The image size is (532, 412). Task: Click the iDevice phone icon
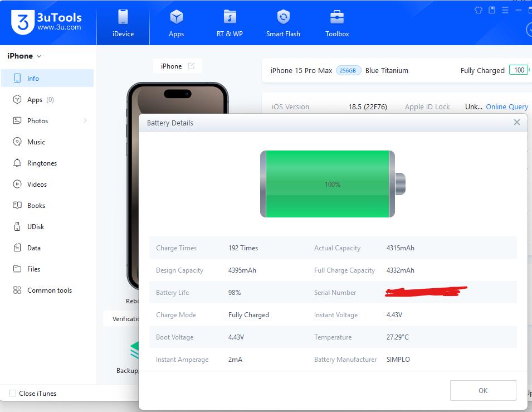[123, 17]
